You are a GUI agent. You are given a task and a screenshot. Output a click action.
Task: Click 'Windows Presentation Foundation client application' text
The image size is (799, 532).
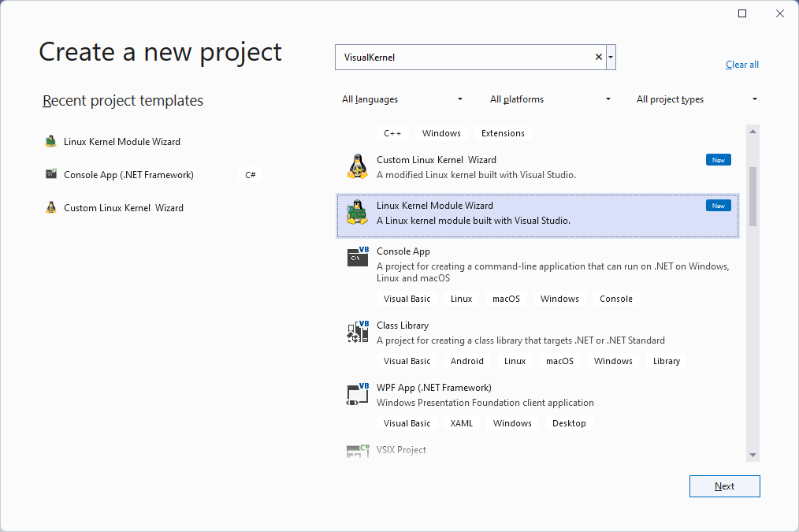[x=485, y=403]
